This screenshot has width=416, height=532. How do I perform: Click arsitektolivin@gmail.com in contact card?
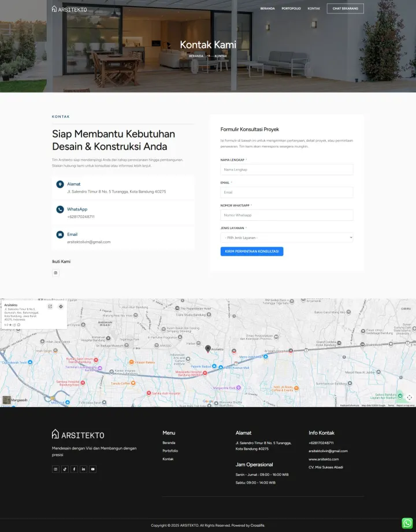click(x=89, y=242)
